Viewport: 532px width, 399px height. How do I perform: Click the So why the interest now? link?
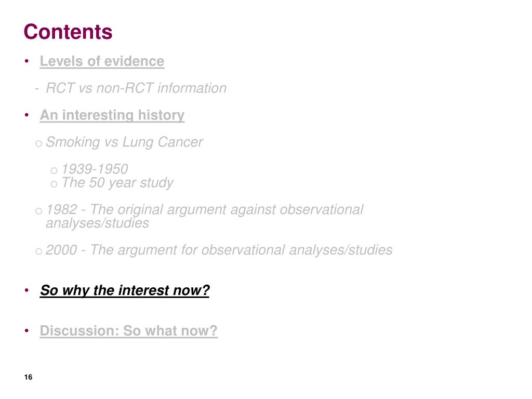(125, 290)
